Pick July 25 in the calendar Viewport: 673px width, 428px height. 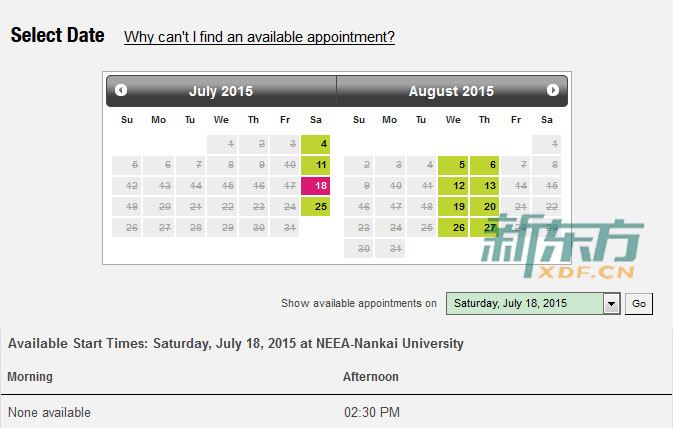point(315,207)
